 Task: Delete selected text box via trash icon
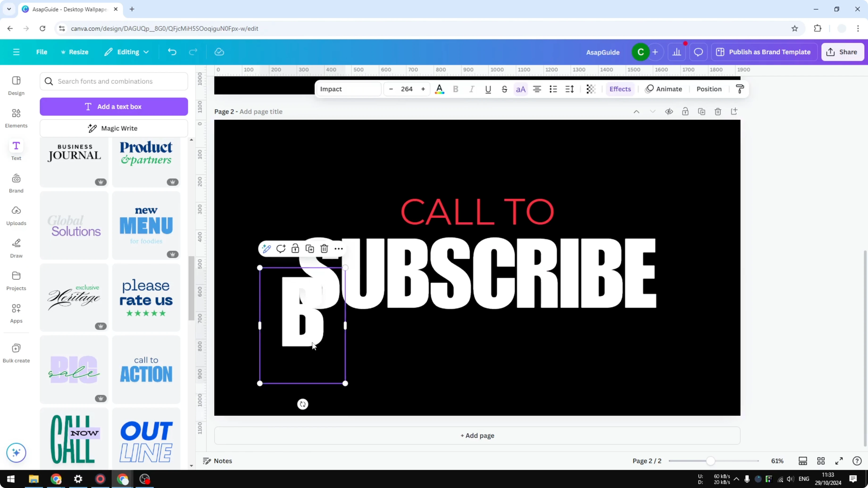[x=324, y=248]
